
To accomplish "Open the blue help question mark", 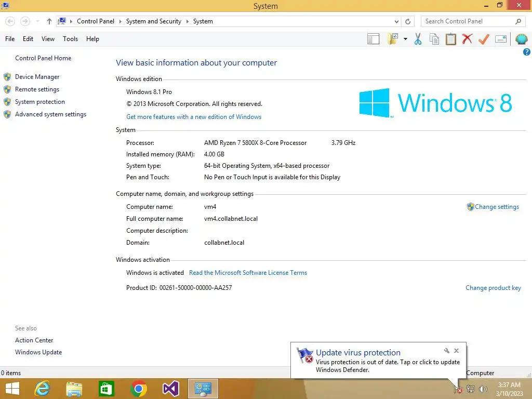I will pos(527,52).
